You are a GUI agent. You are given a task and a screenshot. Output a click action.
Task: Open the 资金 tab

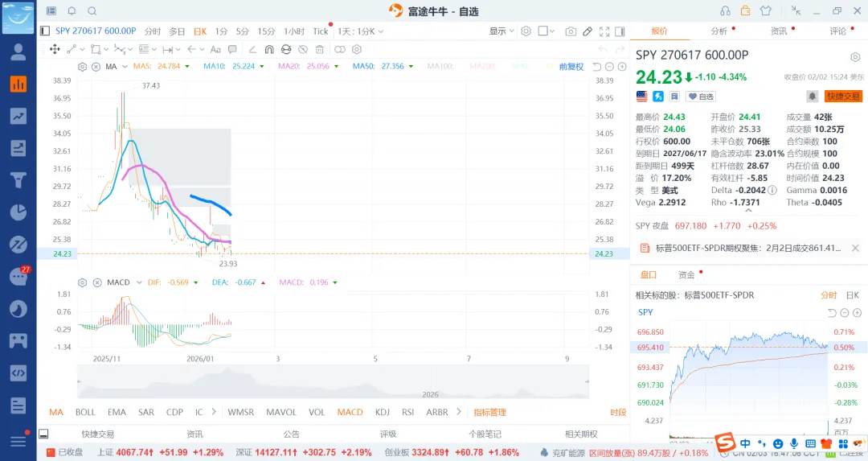tap(686, 275)
